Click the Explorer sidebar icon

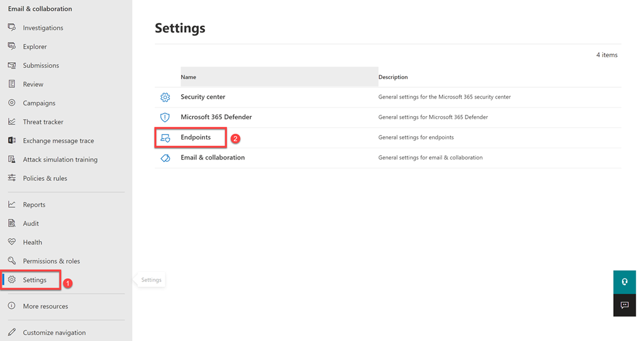tap(12, 46)
